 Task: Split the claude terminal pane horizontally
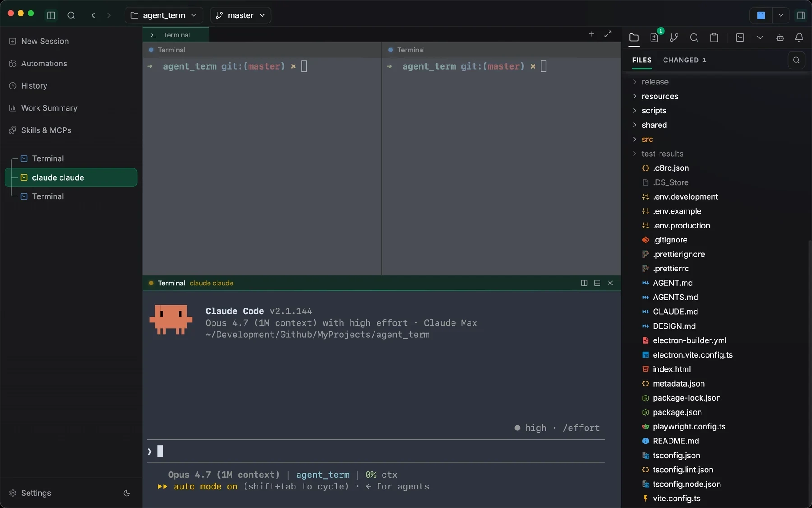[x=597, y=283]
